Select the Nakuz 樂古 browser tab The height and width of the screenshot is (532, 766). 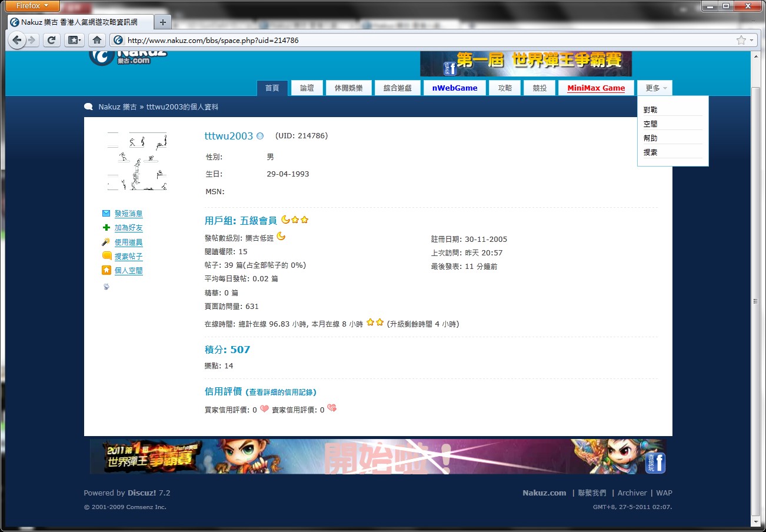click(x=80, y=22)
